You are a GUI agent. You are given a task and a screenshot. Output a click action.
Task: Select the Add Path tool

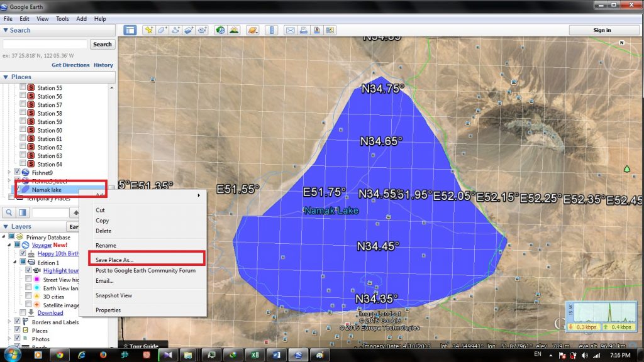pyautogui.click(x=176, y=30)
